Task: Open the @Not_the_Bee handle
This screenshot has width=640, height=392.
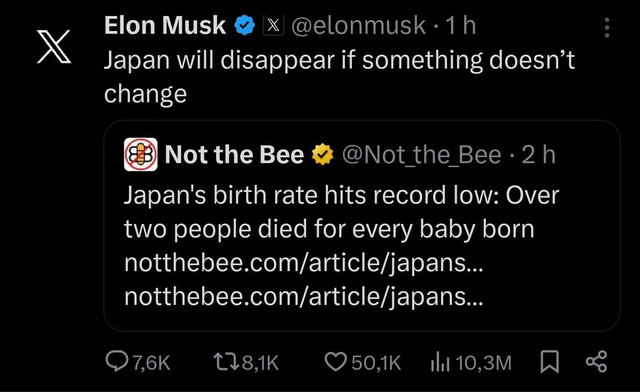Action: click(421, 155)
